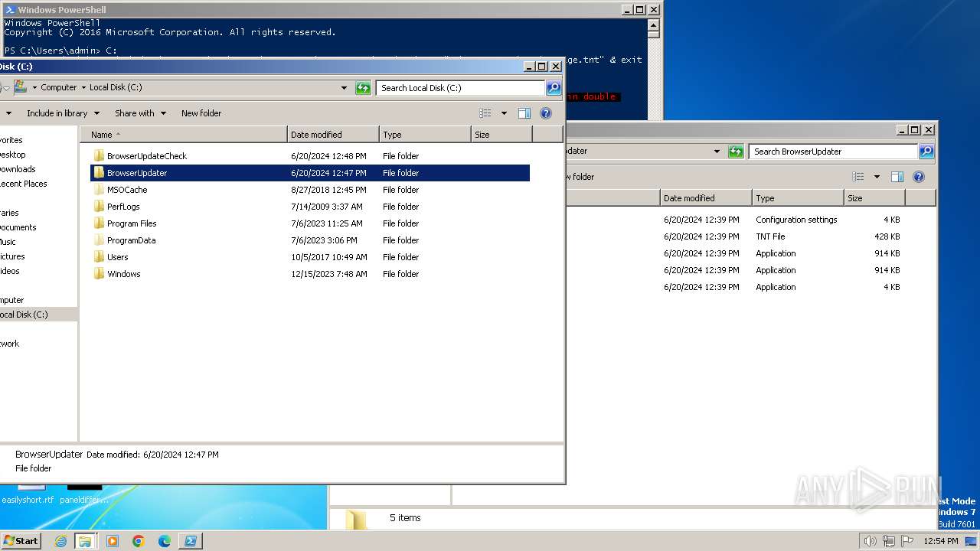Switch to PowerShell taskbar button

point(191,541)
